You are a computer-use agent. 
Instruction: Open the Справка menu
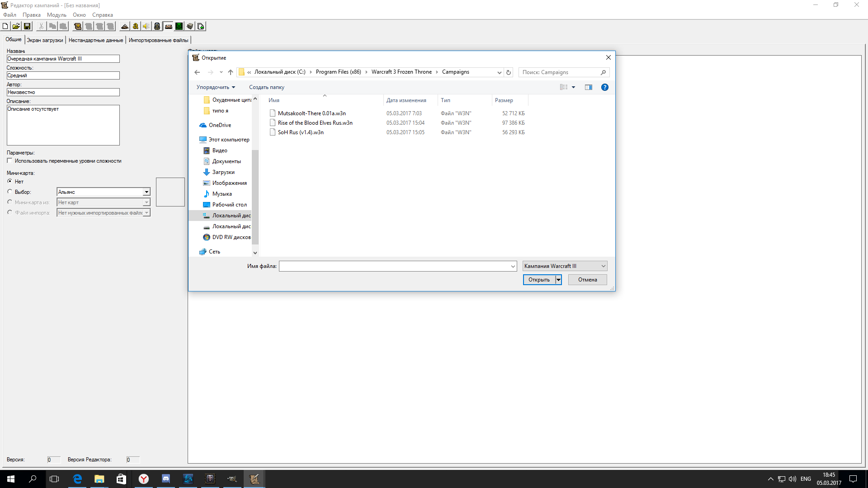[103, 15]
